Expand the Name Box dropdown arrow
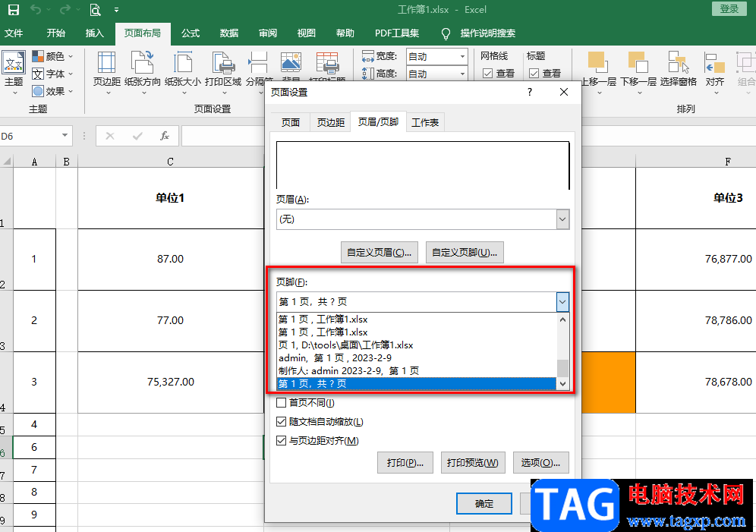Viewport: 756px width, 532px height. pyautogui.click(x=65, y=135)
